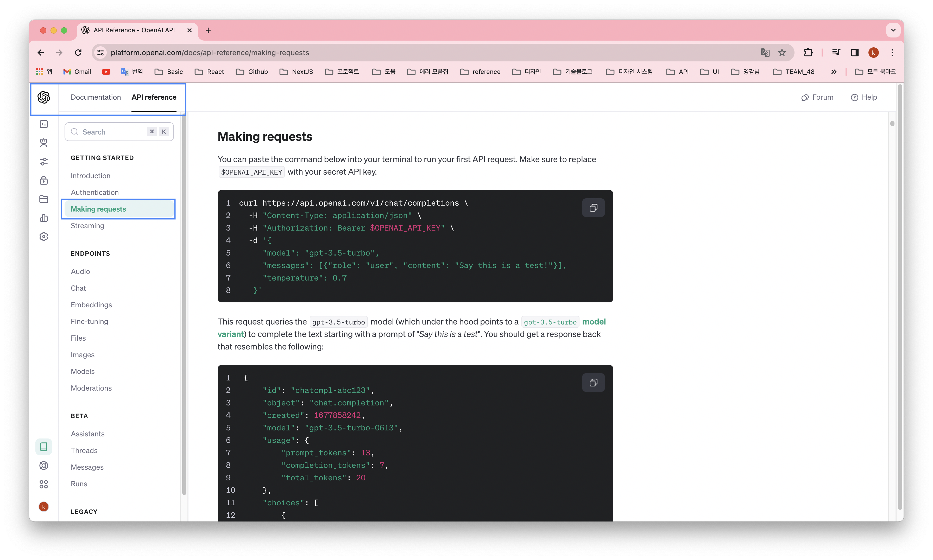Image resolution: width=933 pixels, height=560 pixels.
Task: Copy the curl request code snippet
Action: click(593, 208)
